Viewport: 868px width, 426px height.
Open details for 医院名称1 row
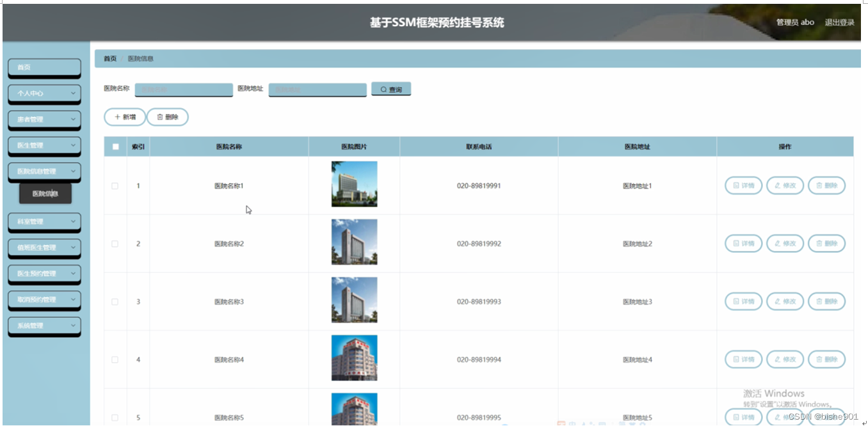tap(743, 185)
